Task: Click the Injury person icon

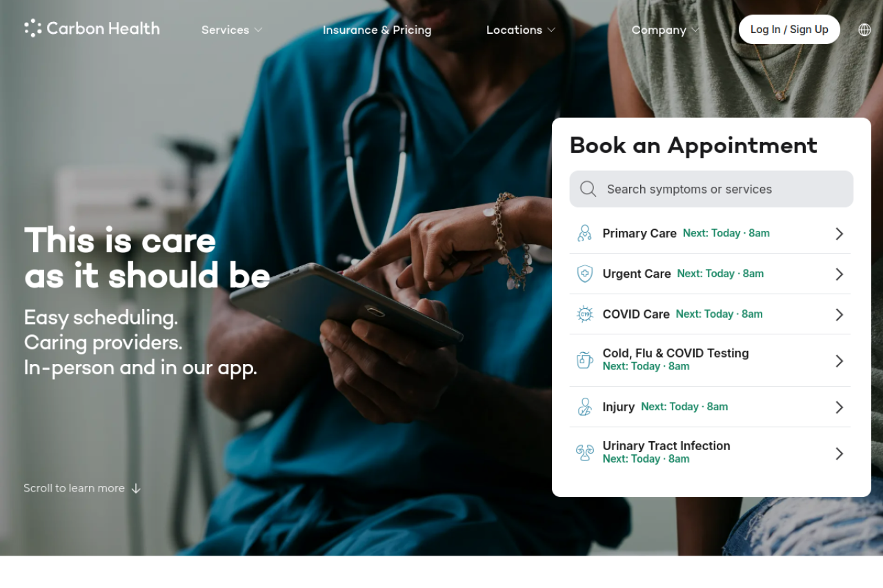Action: coord(585,407)
